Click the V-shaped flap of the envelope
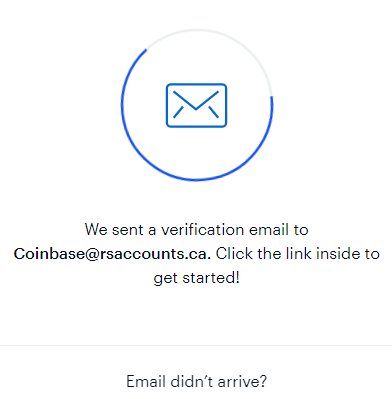 click(196, 100)
